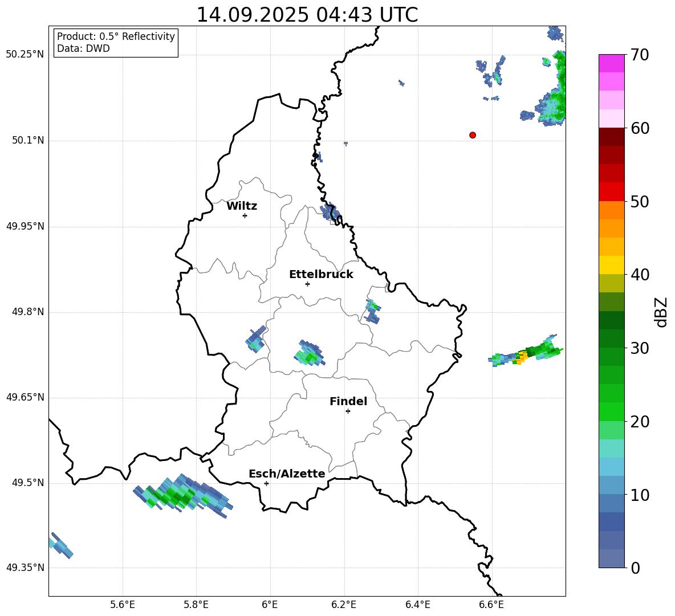The height and width of the screenshot is (616, 675).
Task: Click the 49.8°N latitude label
Action: click(28, 312)
